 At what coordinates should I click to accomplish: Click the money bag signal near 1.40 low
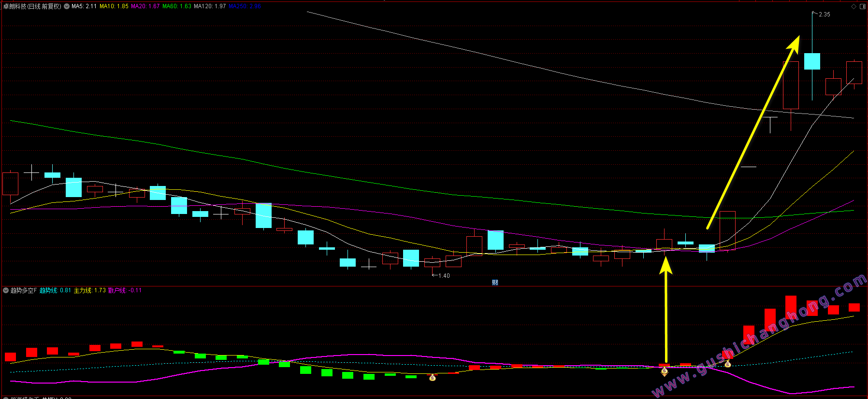(x=433, y=377)
